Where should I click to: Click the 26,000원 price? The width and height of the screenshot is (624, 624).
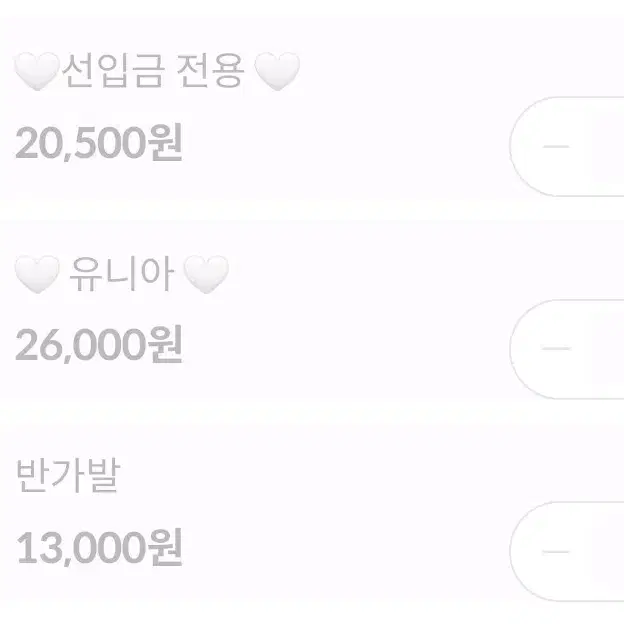pos(99,344)
